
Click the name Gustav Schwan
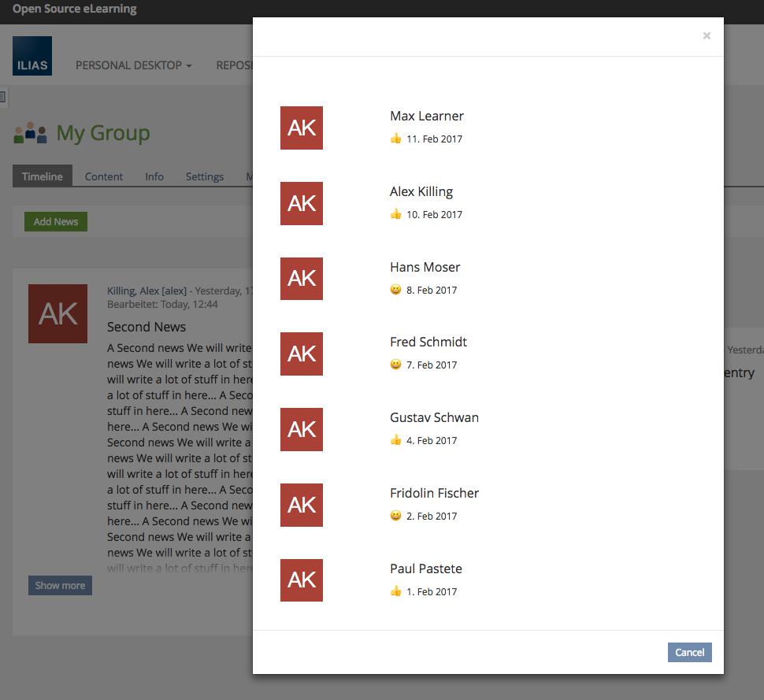click(x=434, y=417)
